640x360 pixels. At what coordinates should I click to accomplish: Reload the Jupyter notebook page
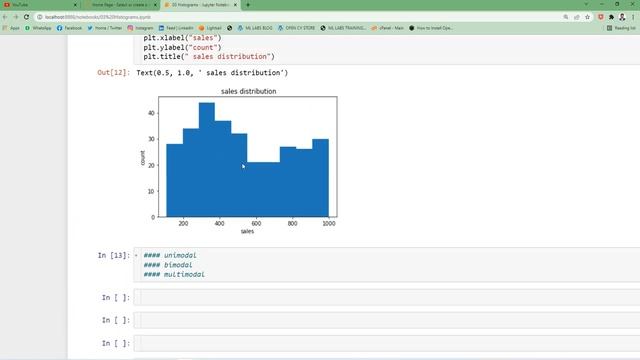coord(26,17)
